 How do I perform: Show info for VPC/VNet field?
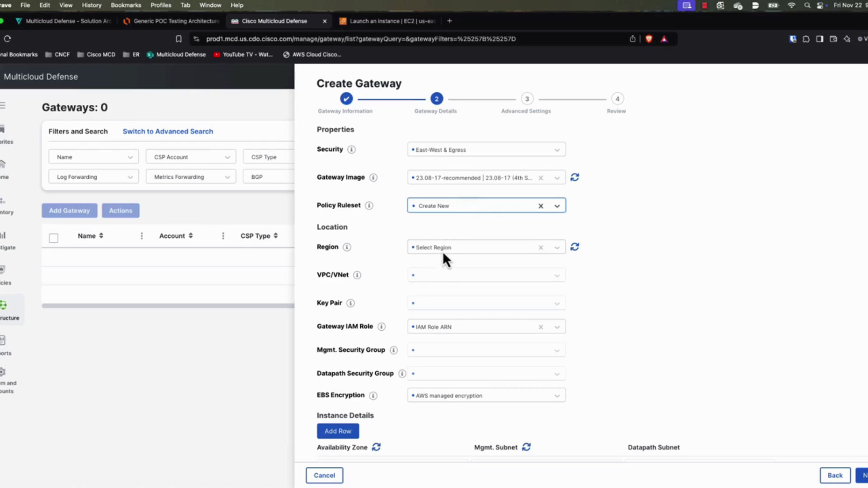[357, 275]
